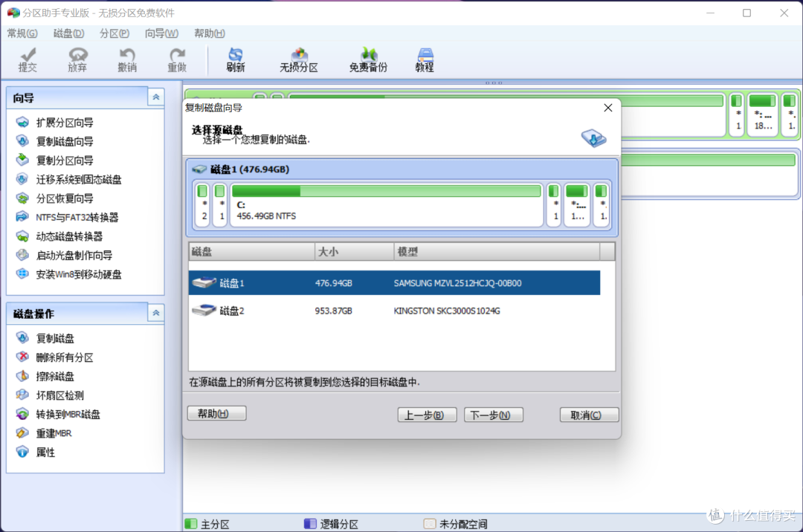This screenshot has height=532, width=803.
Task: Click the 刷新 (refresh) toolbar icon
Action: (x=235, y=59)
